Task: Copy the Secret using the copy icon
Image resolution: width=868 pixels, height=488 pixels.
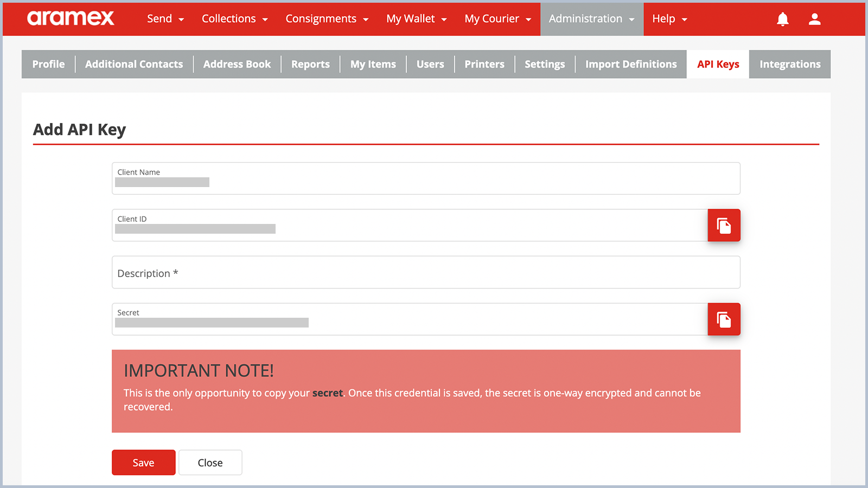Action: tap(724, 319)
